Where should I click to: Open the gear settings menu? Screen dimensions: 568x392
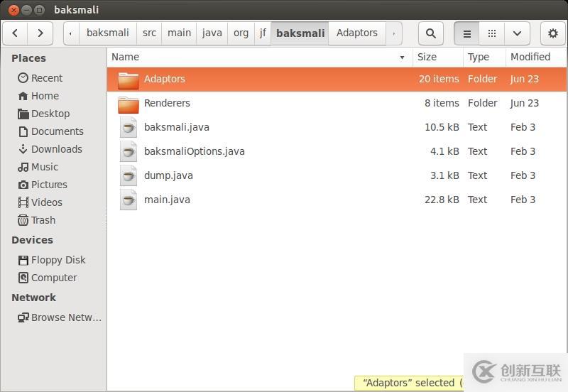point(553,33)
